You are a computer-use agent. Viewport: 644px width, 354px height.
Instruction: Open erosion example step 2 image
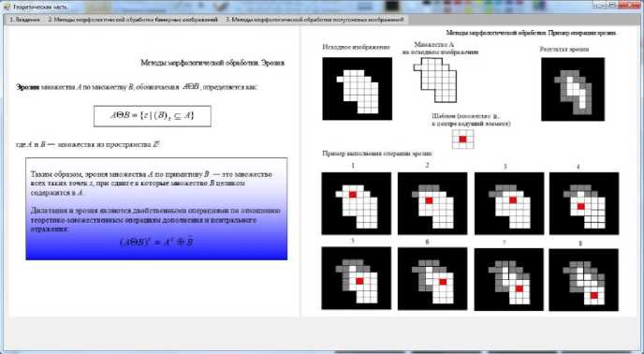coord(432,203)
